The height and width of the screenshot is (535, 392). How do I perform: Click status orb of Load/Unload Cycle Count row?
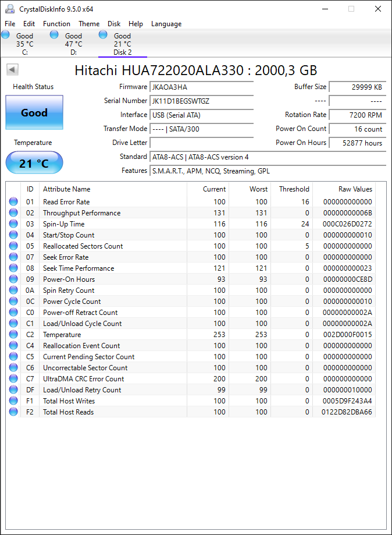click(x=13, y=324)
